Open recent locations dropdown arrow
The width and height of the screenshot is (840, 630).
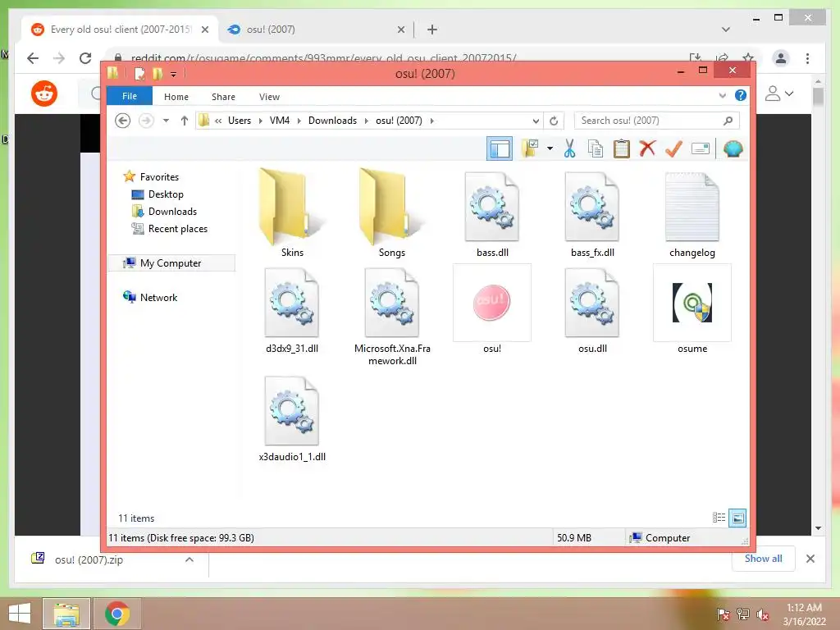click(x=166, y=121)
